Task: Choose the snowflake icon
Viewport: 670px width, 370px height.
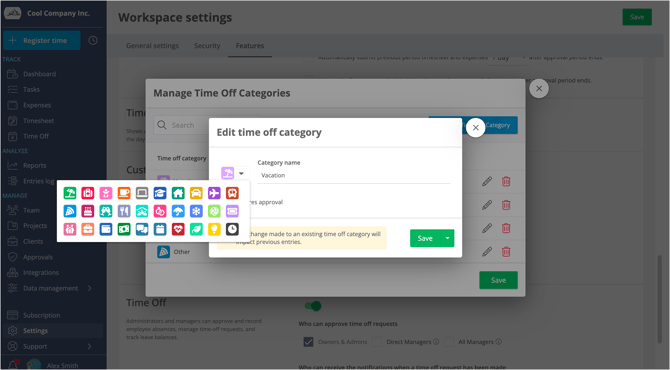Action: coord(196,211)
